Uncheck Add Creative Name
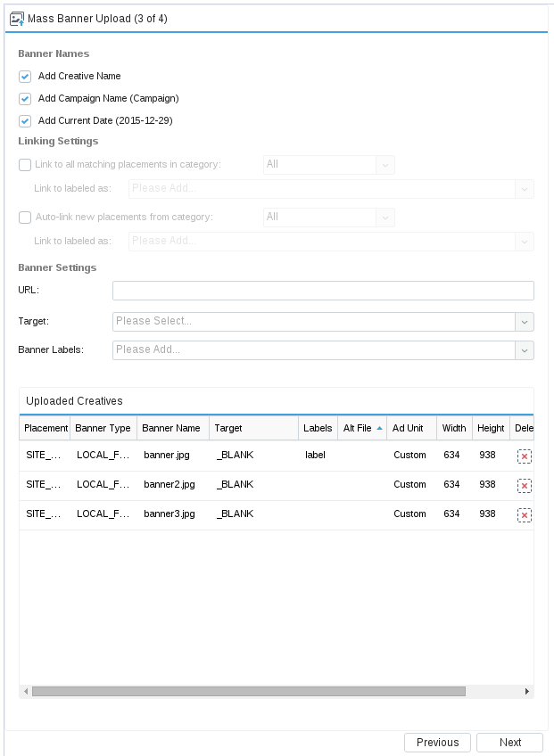The width and height of the screenshot is (554, 756). tap(25, 76)
